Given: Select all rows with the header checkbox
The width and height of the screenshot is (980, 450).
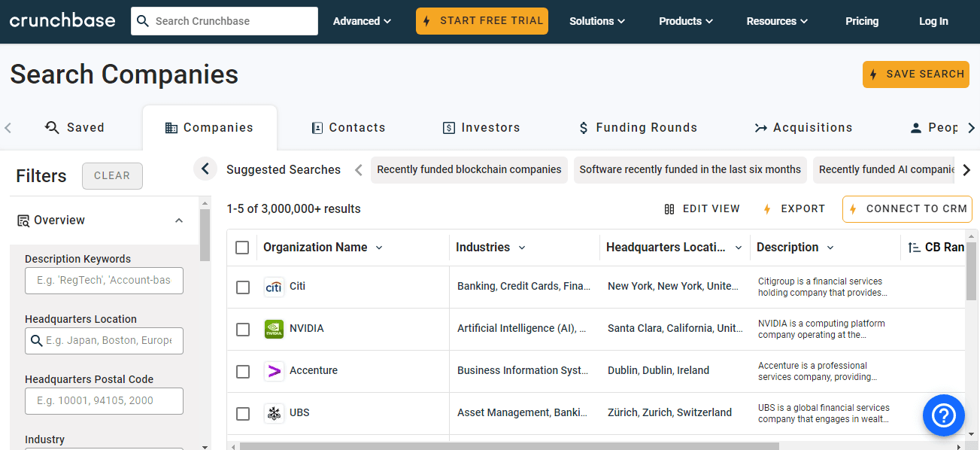Looking at the screenshot, I should coord(242,248).
